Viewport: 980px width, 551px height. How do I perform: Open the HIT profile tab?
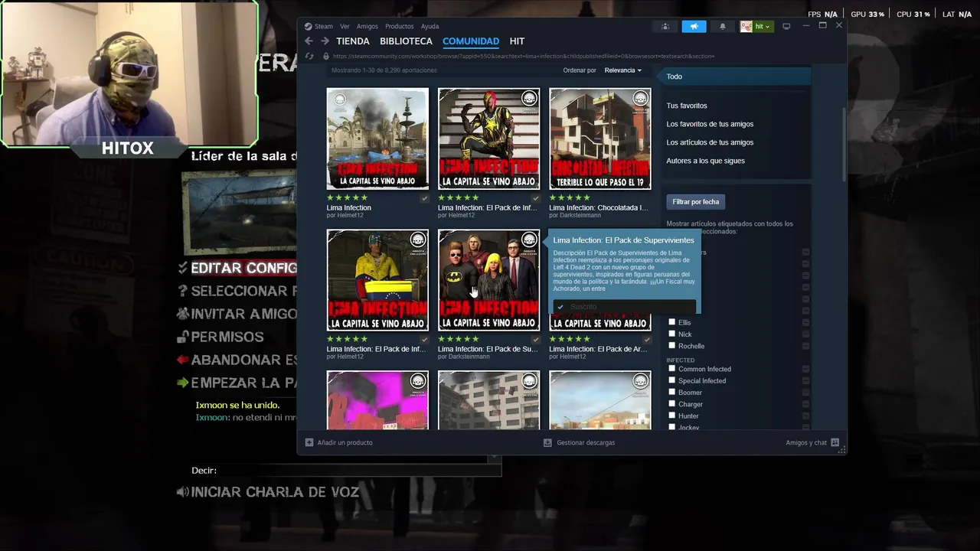[517, 41]
